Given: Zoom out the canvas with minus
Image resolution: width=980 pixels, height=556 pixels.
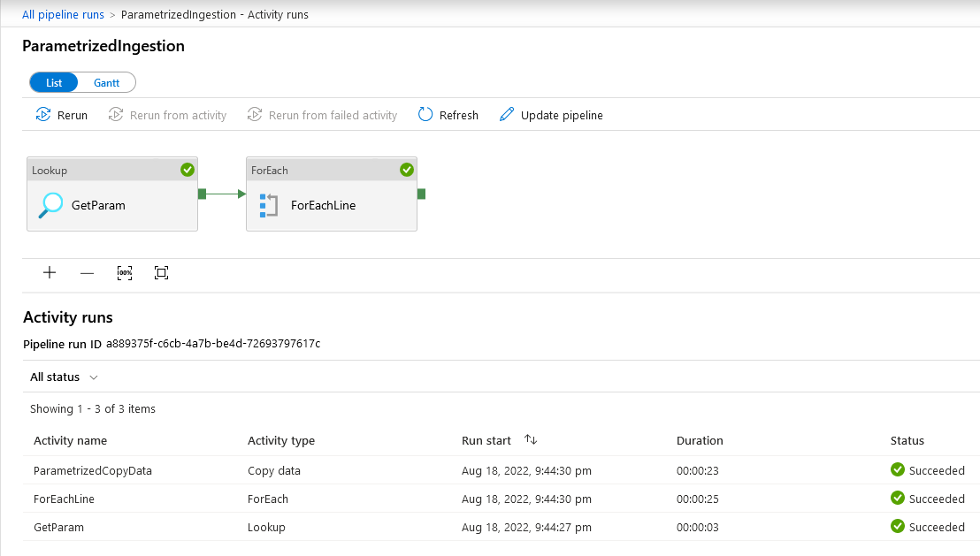Looking at the screenshot, I should pyautogui.click(x=87, y=273).
